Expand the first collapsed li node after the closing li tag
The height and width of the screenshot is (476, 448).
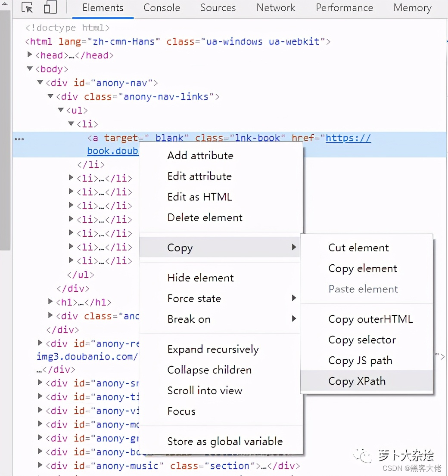pyautogui.click(x=71, y=177)
